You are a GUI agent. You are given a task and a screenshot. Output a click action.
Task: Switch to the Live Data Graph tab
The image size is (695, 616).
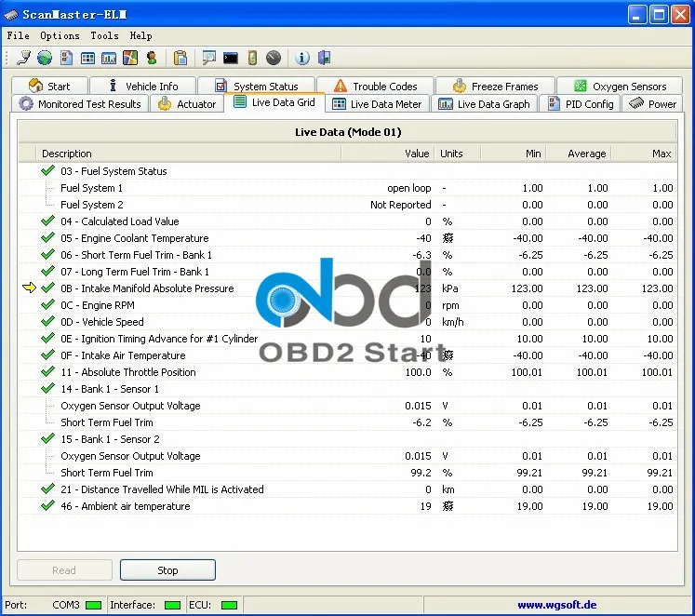pyautogui.click(x=484, y=103)
